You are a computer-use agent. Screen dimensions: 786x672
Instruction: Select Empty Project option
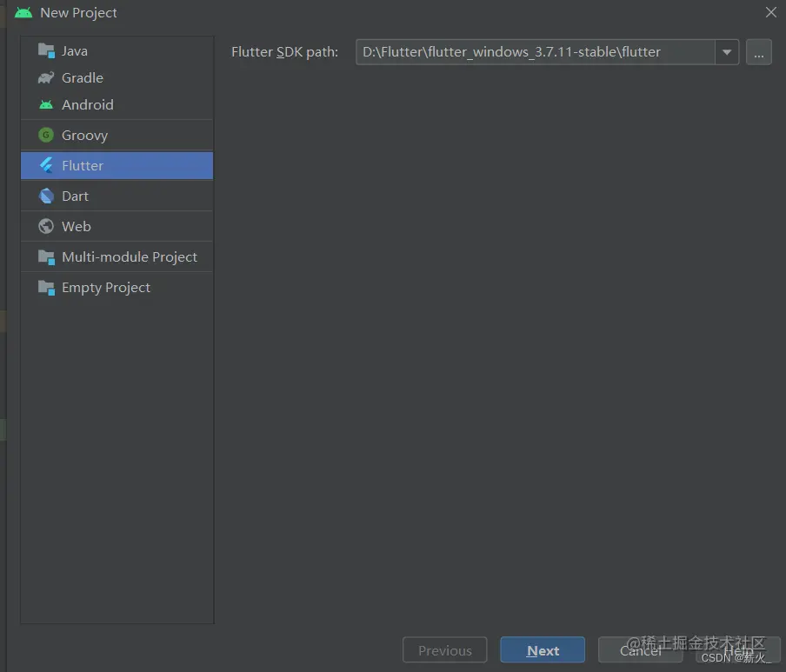[x=117, y=288]
